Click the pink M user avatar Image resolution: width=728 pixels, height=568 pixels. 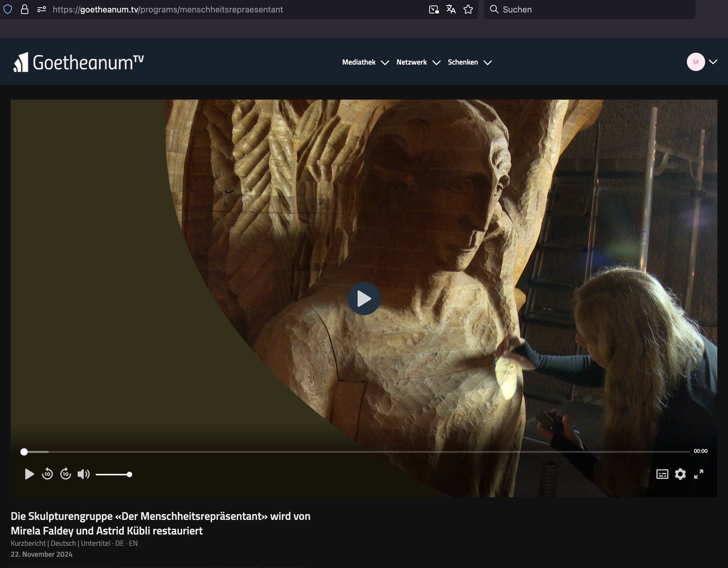click(x=696, y=62)
